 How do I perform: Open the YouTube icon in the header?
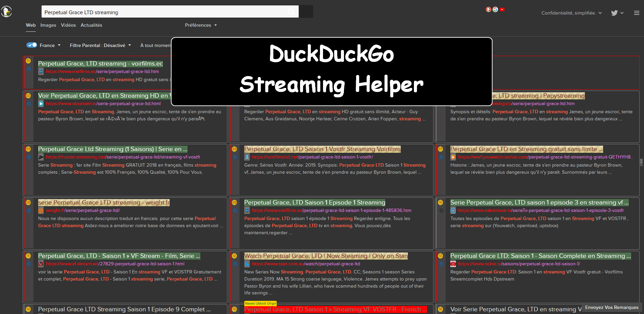click(502, 9)
